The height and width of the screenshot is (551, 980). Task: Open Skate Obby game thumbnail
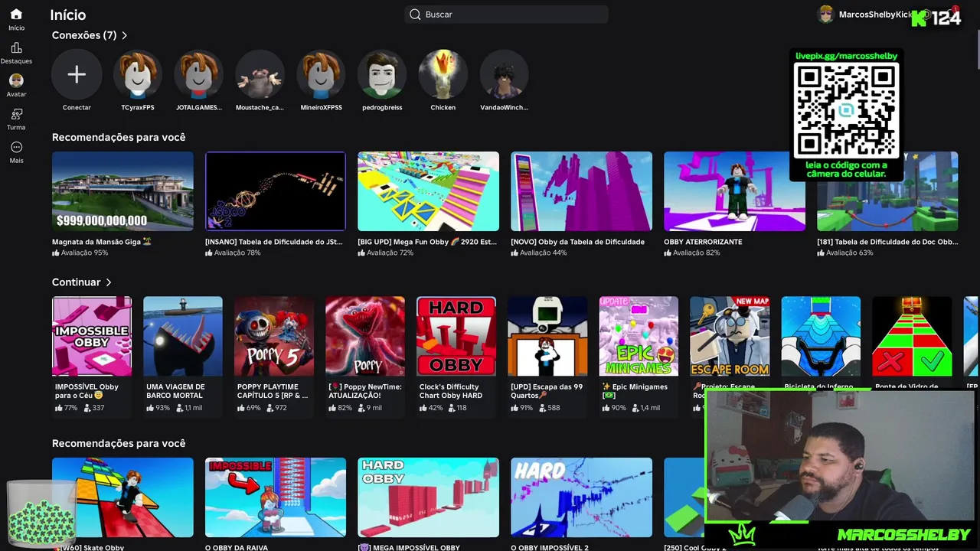click(122, 497)
